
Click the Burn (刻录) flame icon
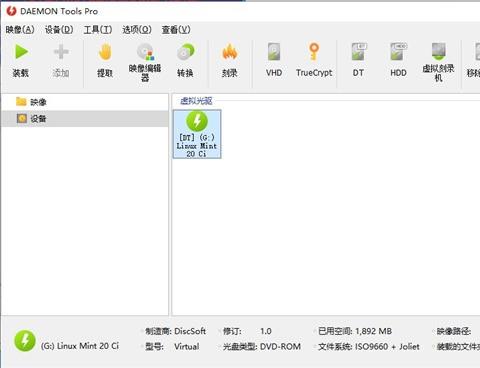(x=230, y=52)
